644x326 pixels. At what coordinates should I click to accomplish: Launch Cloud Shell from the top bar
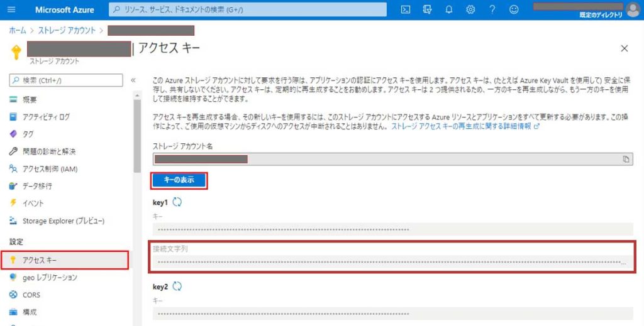406,9
